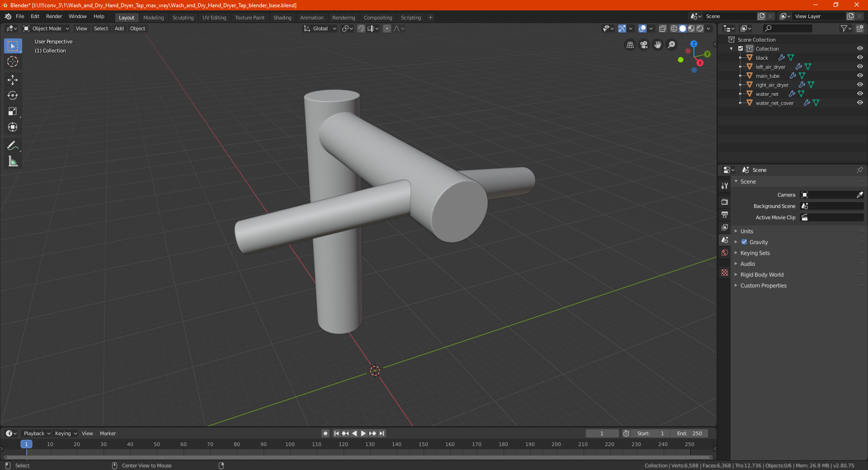Open the Tool properties tab
Screen dimensions: 868x470
tap(725, 185)
